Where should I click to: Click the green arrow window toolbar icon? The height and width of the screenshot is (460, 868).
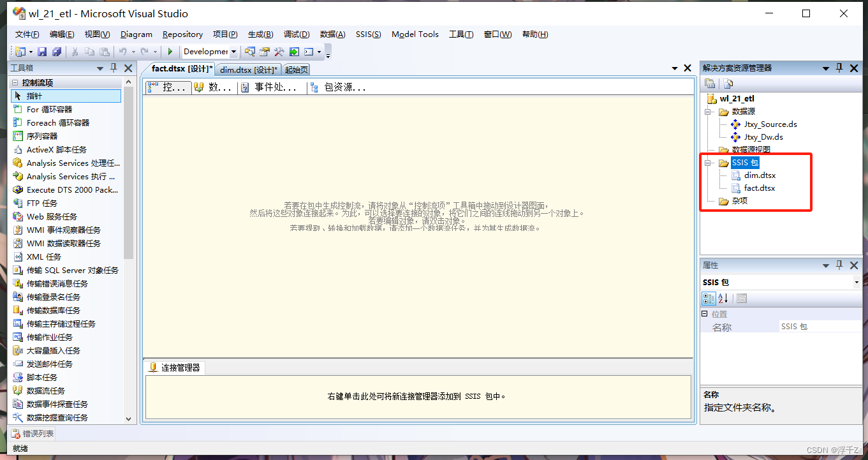(x=294, y=52)
